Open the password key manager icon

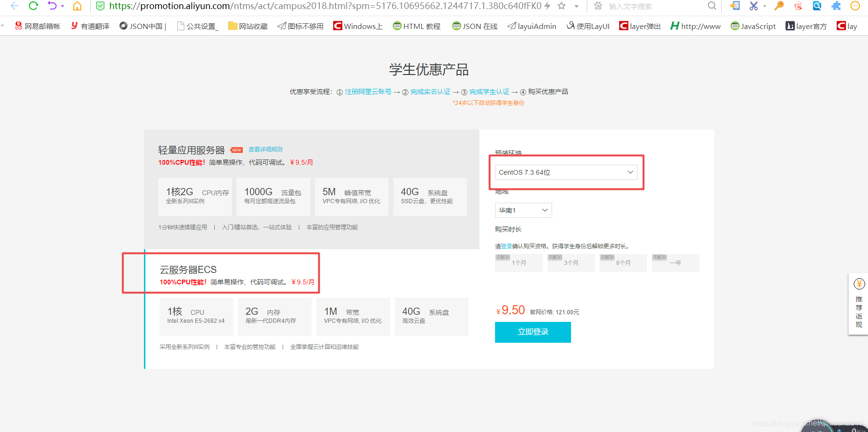click(779, 7)
